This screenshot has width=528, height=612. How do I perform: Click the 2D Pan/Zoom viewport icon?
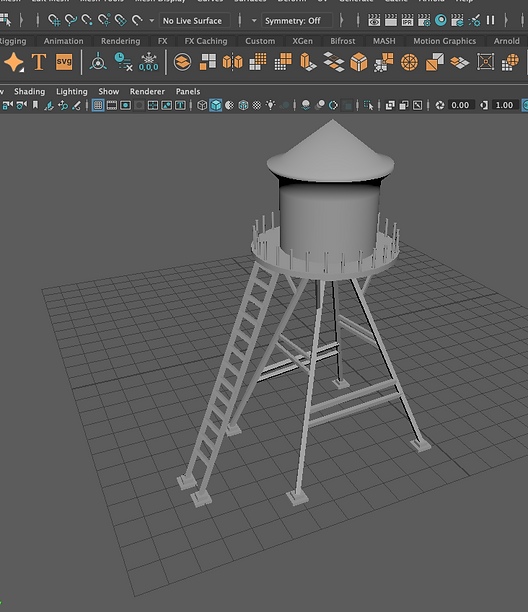pos(63,105)
